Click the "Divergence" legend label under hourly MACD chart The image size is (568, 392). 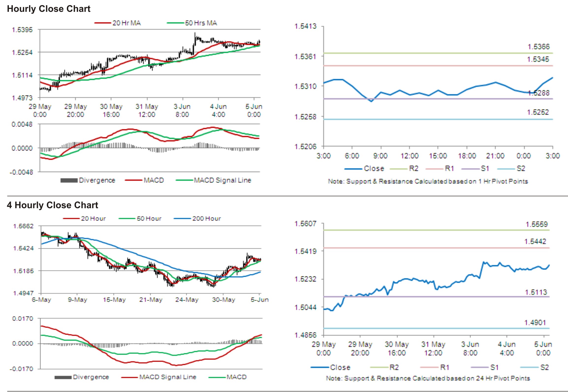[97, 180]
